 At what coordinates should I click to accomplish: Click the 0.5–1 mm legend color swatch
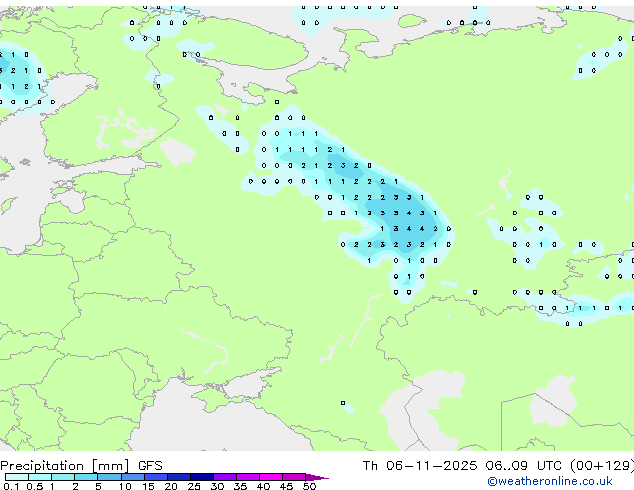point(40,477)
